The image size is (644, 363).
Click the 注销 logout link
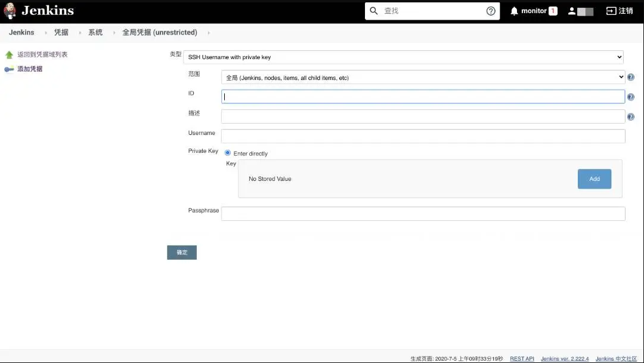(620, 11)
